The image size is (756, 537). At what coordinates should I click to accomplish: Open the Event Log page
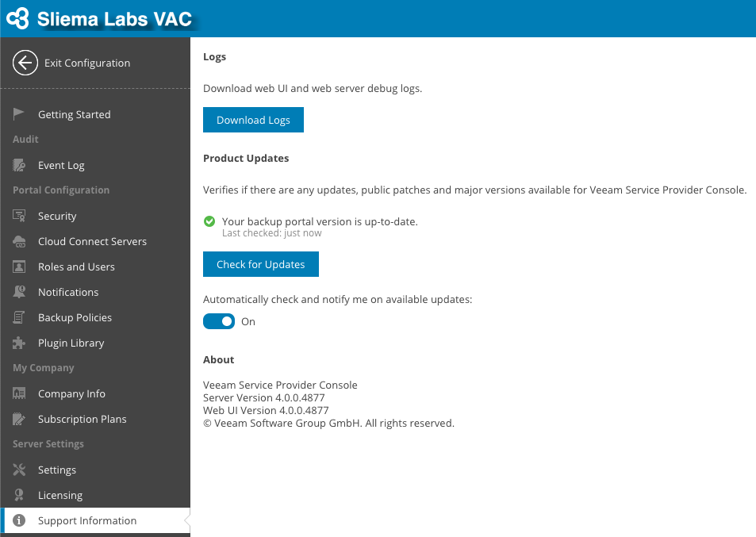point(95,165)
